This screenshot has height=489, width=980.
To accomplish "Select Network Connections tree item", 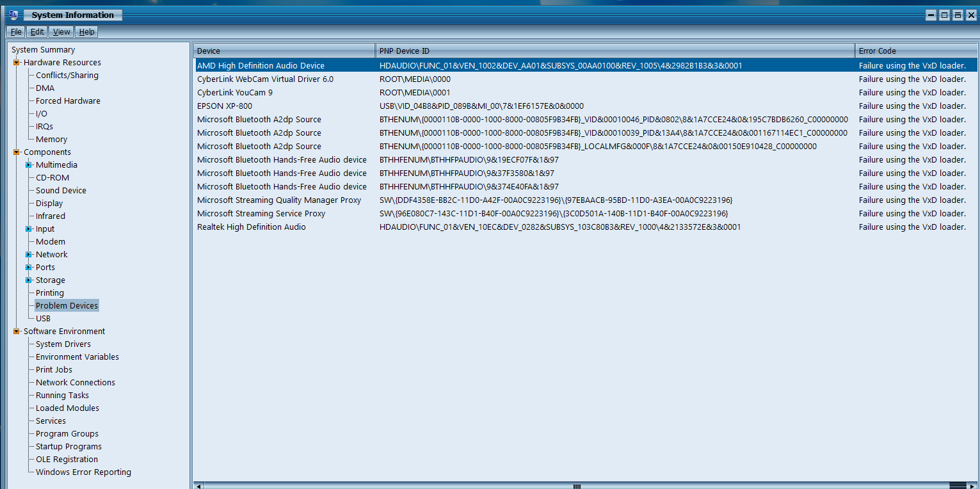I will click(76, 383).
